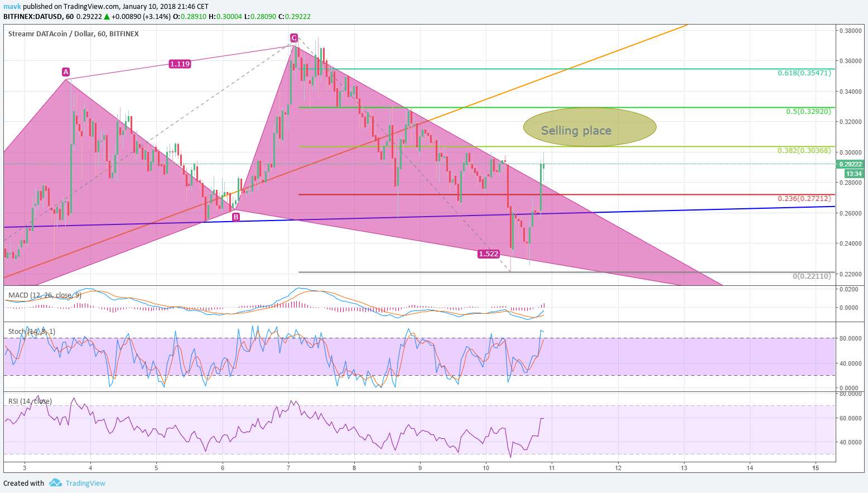Image resolution: width=868 pixels, height=493 pixels.
Task: Click the MACD (12, 26, close, 9) indicator title
Action: click(45, 295)
